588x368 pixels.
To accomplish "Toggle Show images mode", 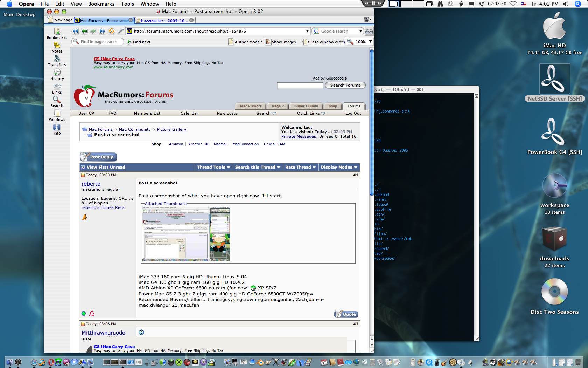I will pyautogui.click(x=280, y=42).
